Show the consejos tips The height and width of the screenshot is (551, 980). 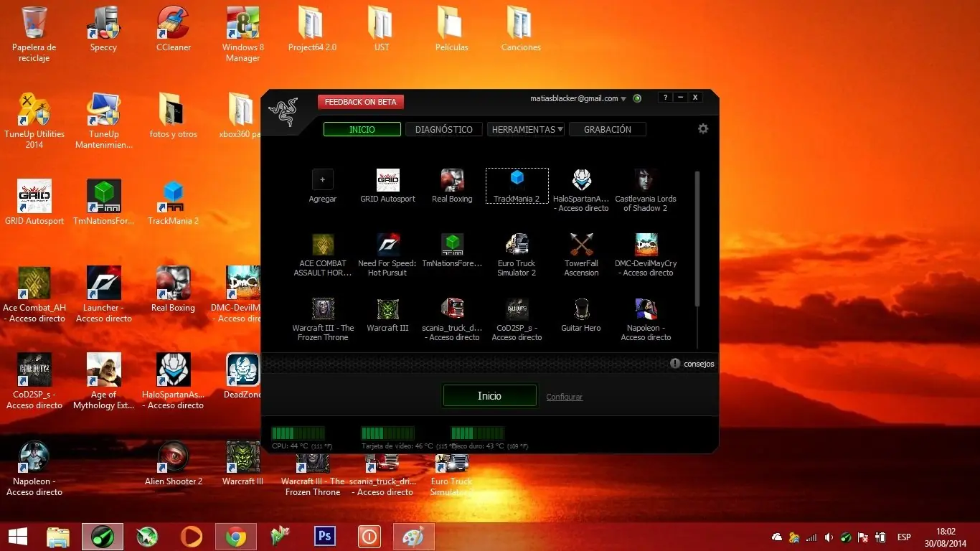click(x=692, y=364)
